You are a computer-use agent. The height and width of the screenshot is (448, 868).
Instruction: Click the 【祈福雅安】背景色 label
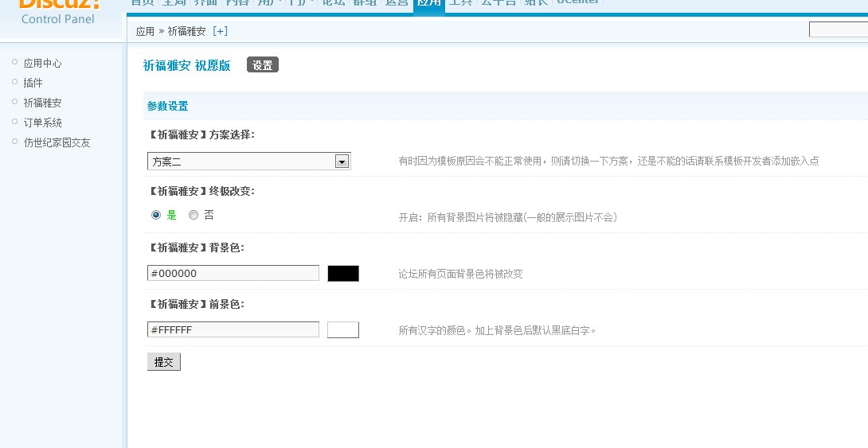pos(196,247)
